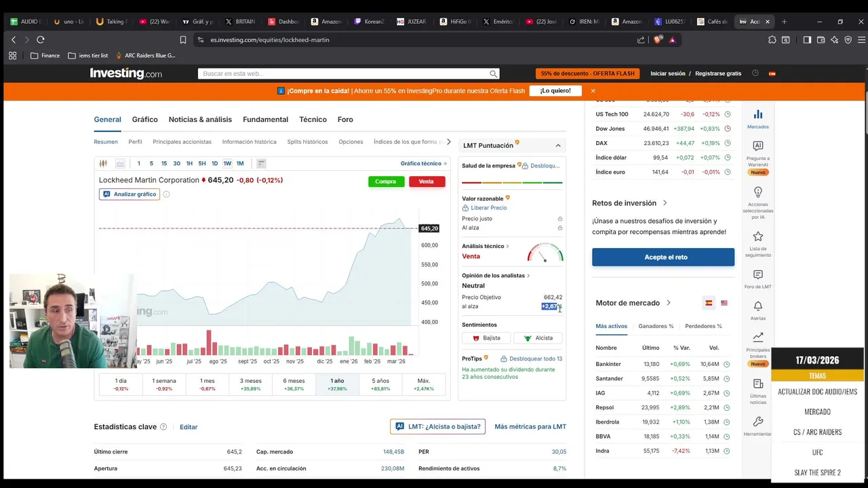
Task: Open Brave shields icon in address bar
Action: [x=657, y=40]
